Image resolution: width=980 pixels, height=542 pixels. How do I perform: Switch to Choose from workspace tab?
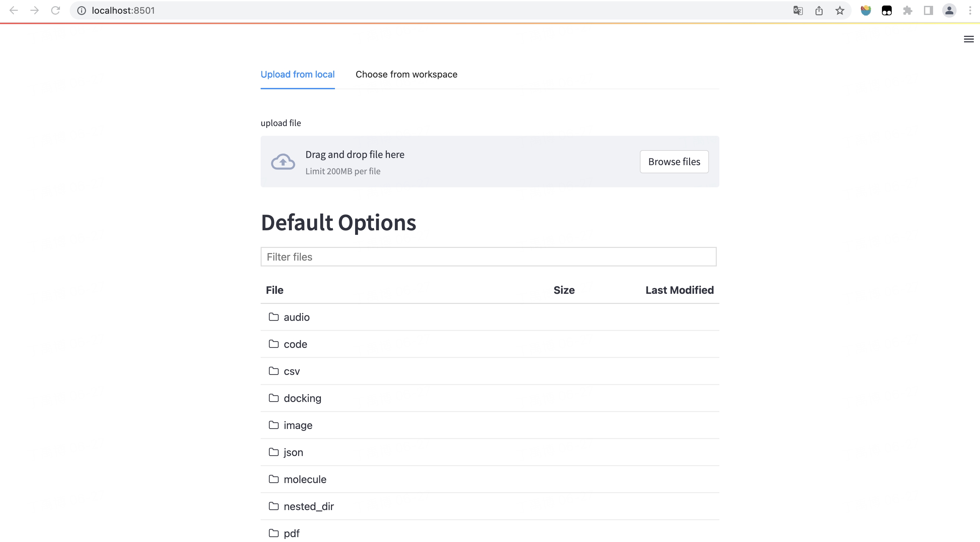pos(406,74)
